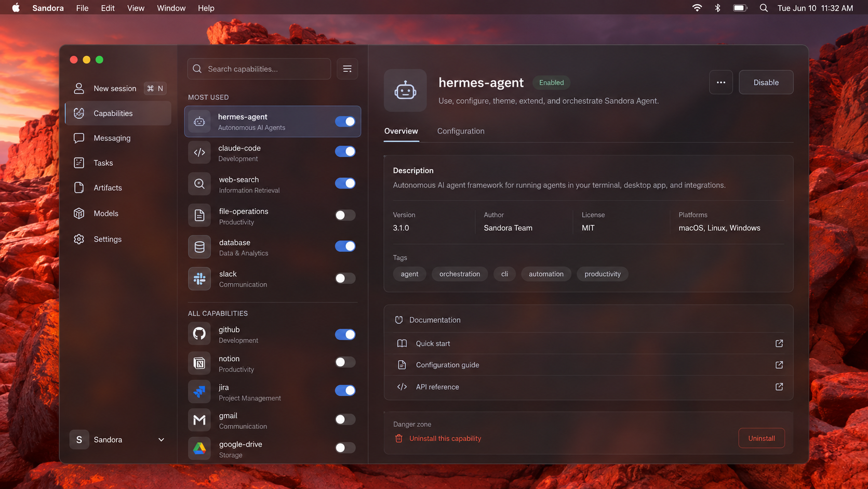The height and width of the screenshot is (489, 868).
Task: Open Spotlight search in menu bar
Action: 764,8
